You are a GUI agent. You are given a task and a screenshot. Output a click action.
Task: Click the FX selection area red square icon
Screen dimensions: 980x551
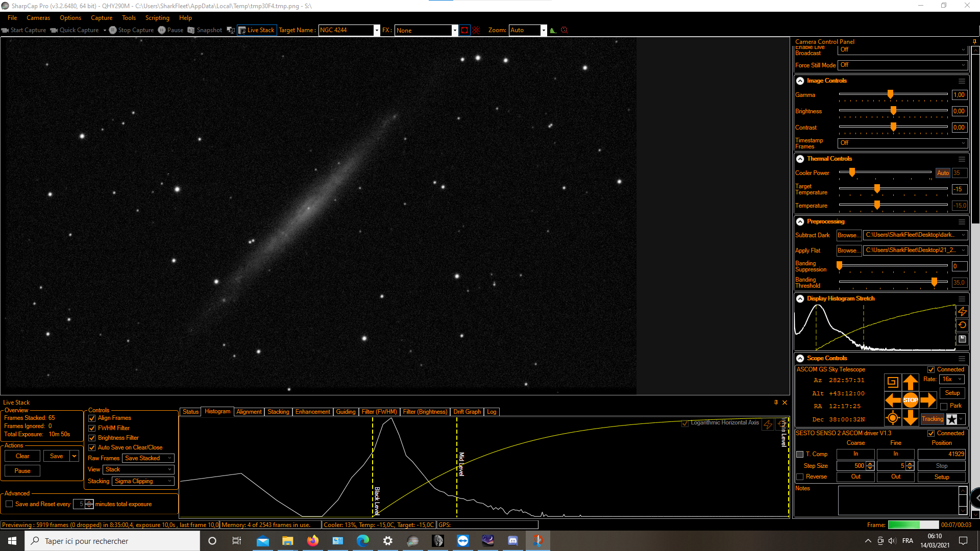click(x=464, y=30)
